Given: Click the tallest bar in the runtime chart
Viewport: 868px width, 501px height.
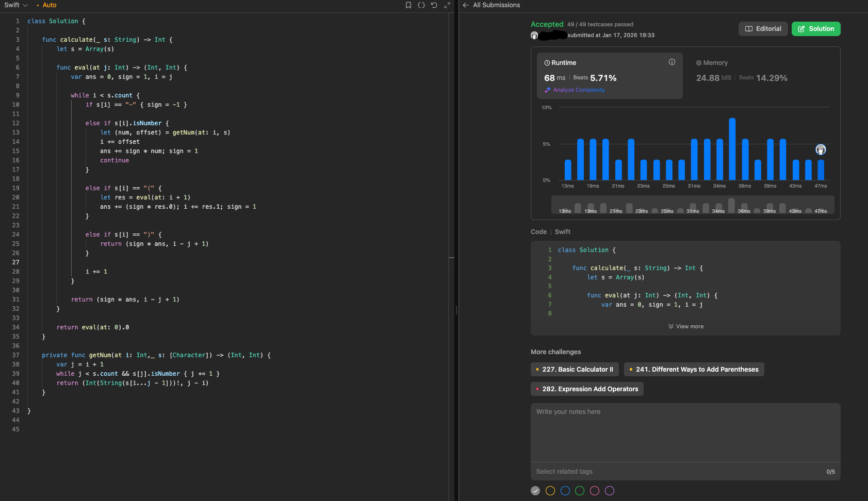Looking at the screenshot, I should (732, 149).
